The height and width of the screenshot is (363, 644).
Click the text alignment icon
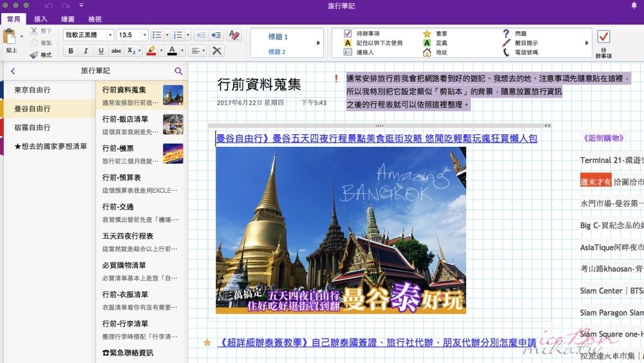(196, 50)
